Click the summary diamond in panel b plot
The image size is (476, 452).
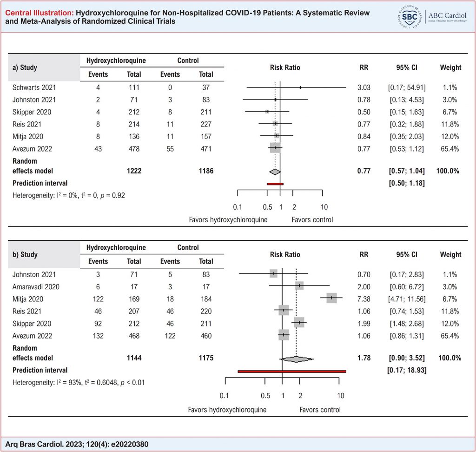click(x=297, y=359)
